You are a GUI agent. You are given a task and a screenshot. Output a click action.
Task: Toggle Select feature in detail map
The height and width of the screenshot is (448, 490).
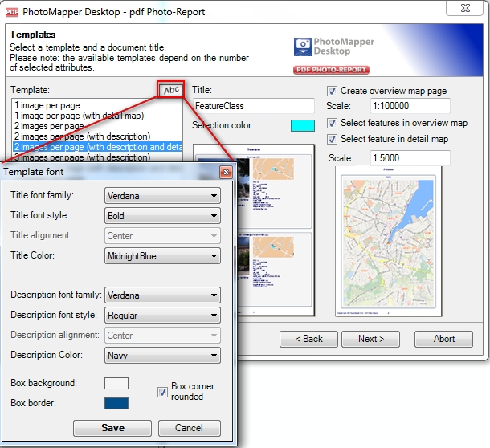click(333, 139)
